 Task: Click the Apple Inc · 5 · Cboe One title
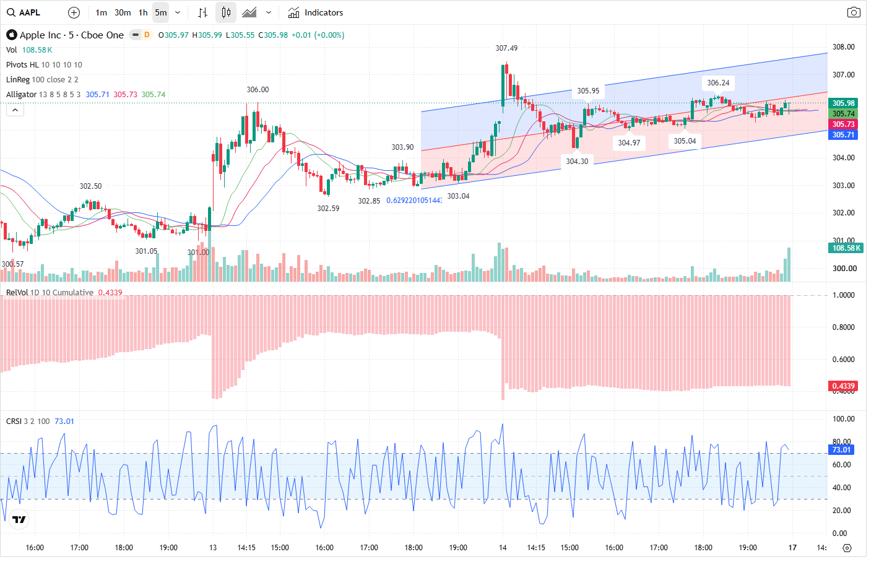72,35
